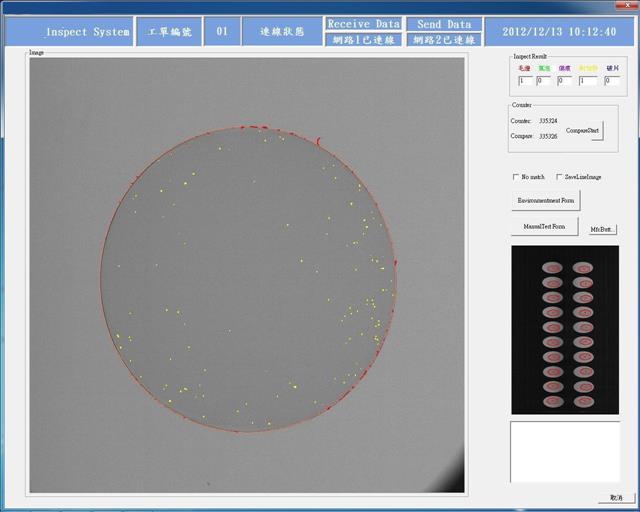Click the lens thumbnail overview image

(x=565, y=330)
